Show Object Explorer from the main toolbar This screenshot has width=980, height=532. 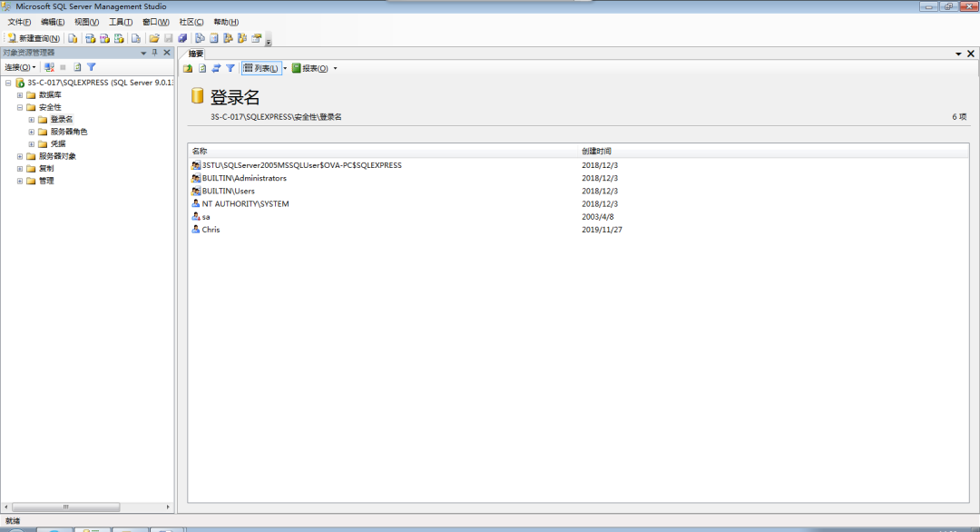[x=228, y=38]
